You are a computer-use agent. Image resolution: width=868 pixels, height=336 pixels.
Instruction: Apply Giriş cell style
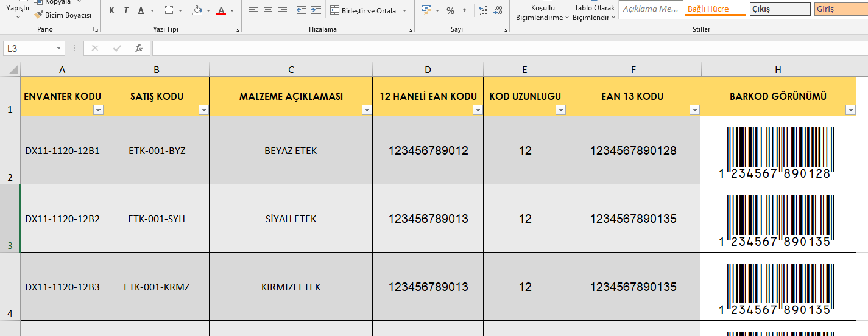pyautogui.click(x=841, y=9)
